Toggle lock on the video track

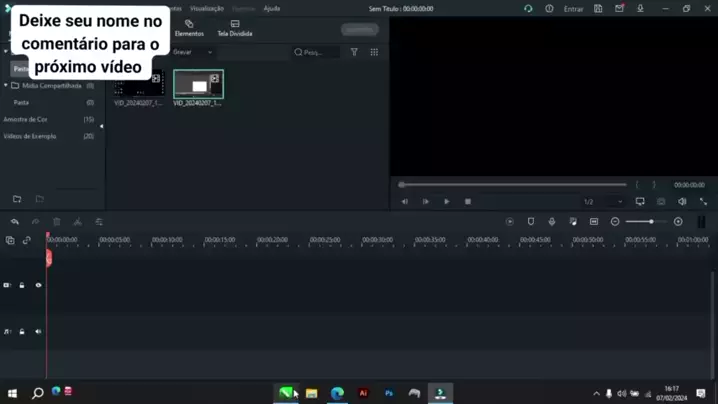(x=22, y=285)
